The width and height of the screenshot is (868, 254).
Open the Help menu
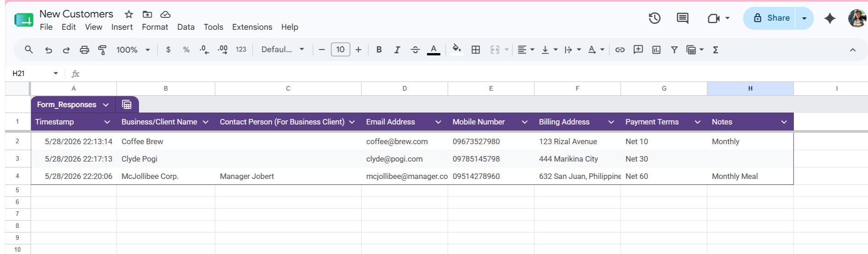(289, 27)
